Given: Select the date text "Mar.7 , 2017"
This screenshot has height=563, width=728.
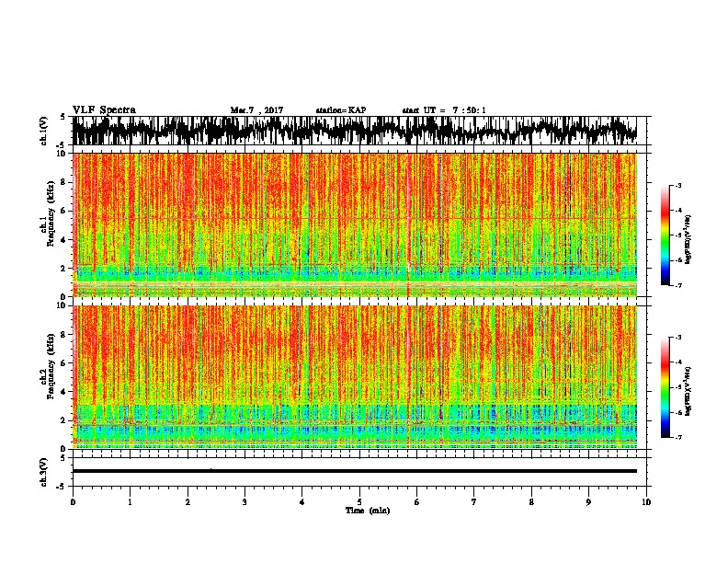Looking at the screenshot, I should 256,110.
